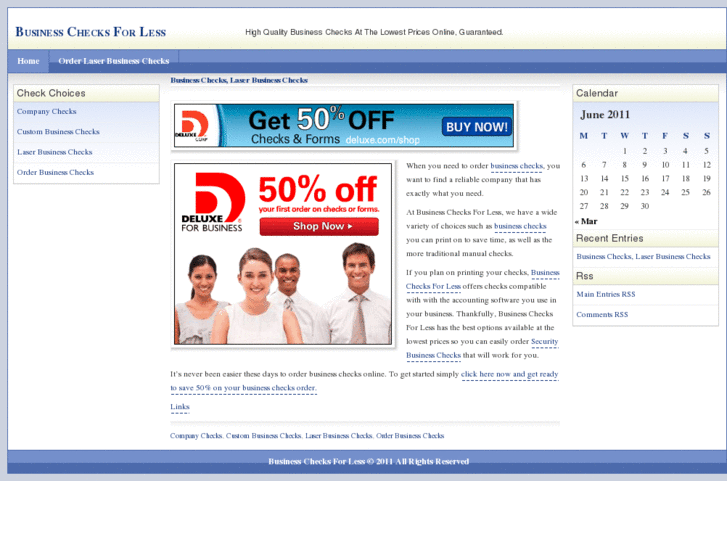Open the Home navigation tab

point(28,61)
